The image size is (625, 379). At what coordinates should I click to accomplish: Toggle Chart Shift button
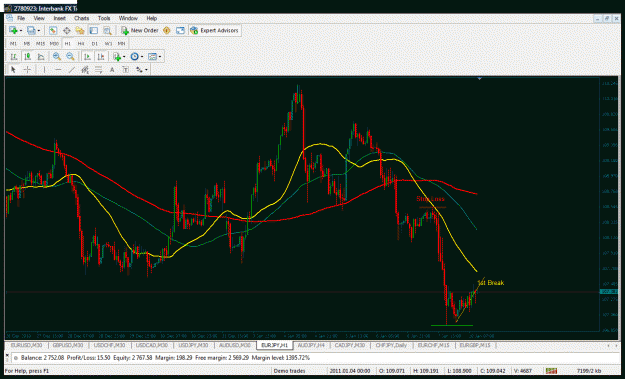[x=101, y=57]
